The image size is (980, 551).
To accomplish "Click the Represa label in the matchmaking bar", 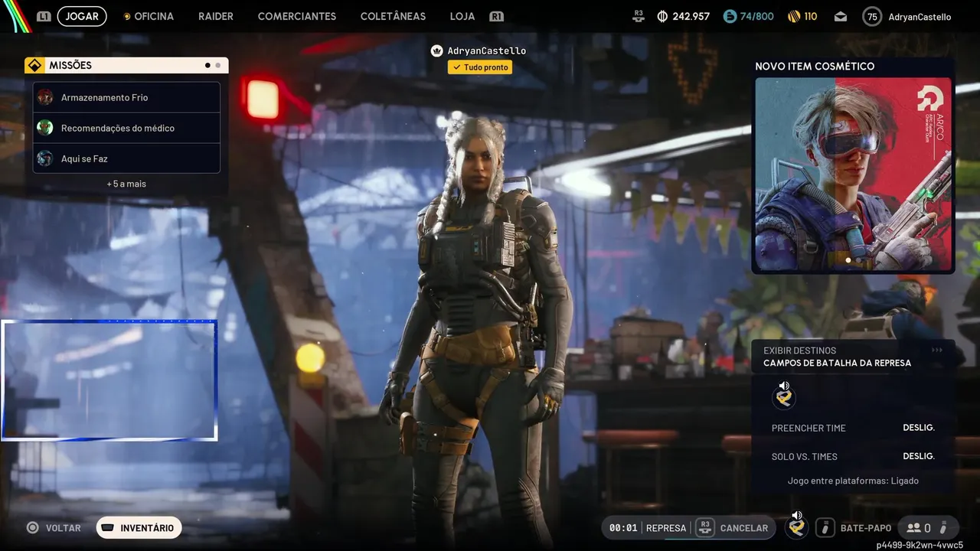I will click(666, 528).
